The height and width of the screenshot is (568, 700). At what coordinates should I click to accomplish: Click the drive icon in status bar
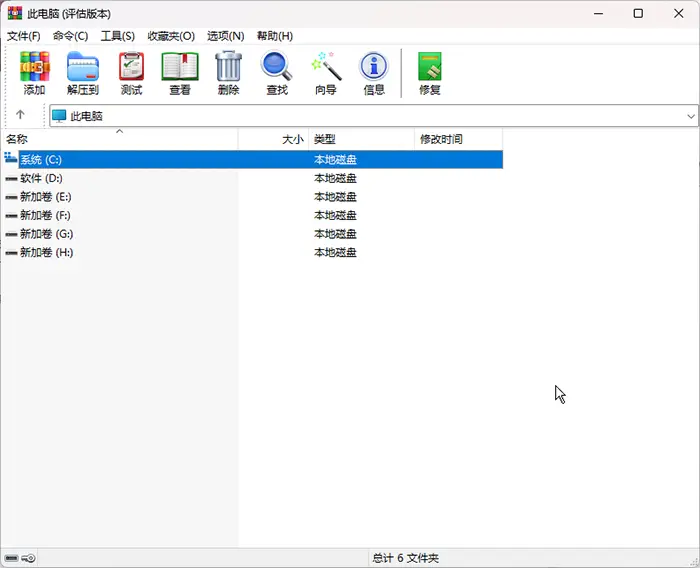[11, 558]
